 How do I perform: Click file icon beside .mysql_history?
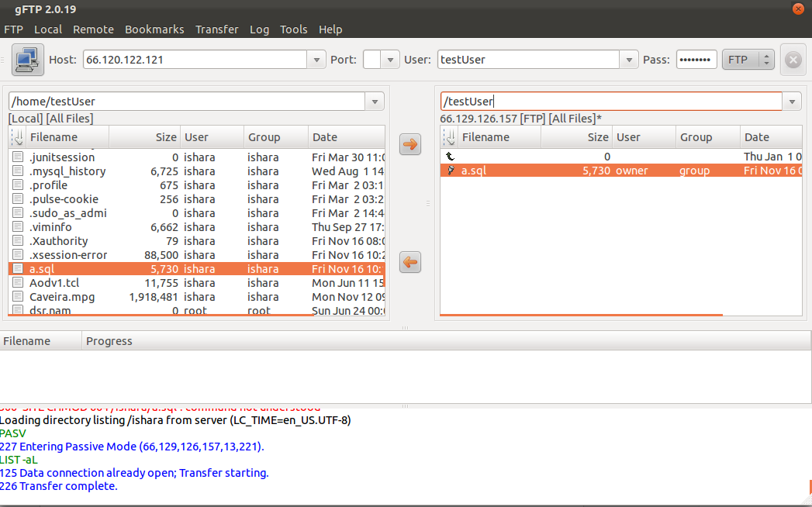point(18,171)
